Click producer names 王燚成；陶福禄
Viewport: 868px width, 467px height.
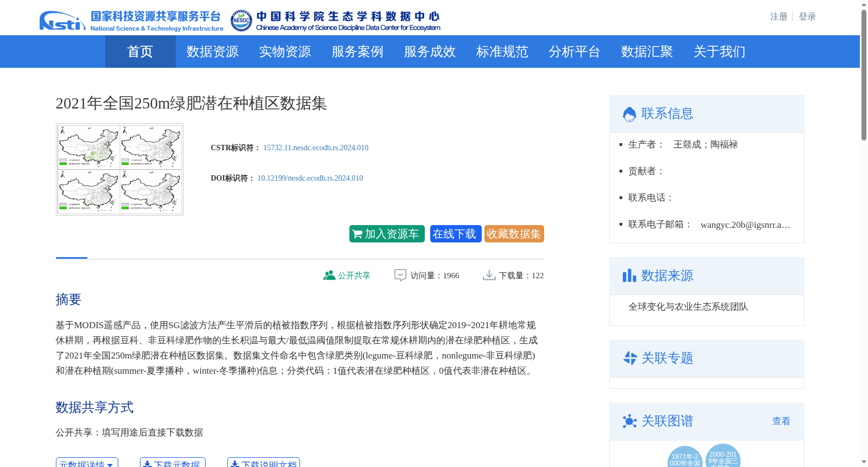click(705, 144)
